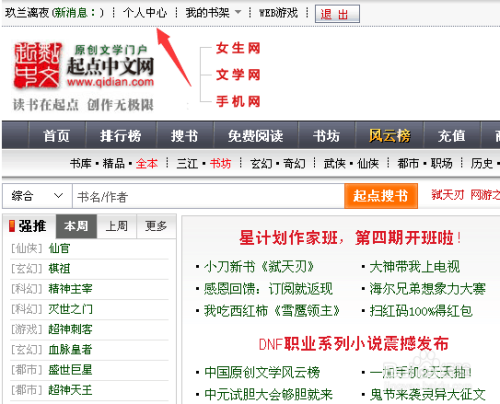Viewport: 500px width, 404px height.
Task: Open 历史 category link
Action: (x=482, y=164)
